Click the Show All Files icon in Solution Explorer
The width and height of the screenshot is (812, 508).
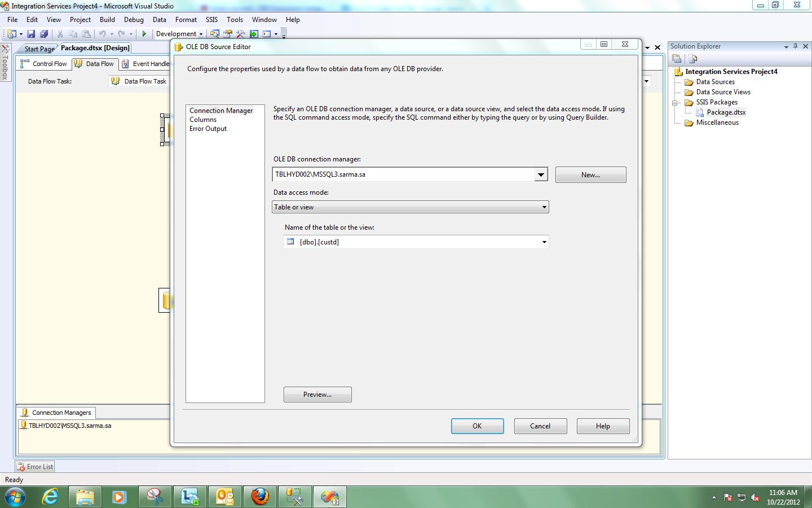[693, 59]
